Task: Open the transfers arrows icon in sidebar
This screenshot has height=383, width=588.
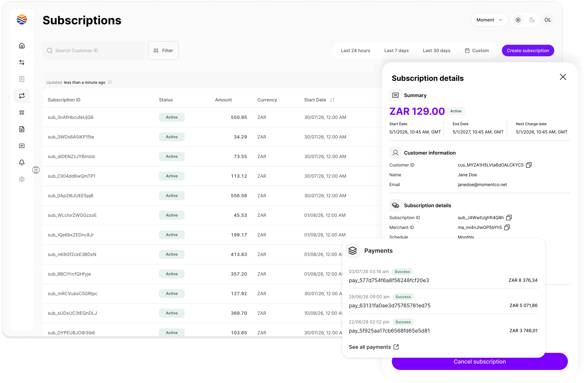Action: (x=22, y=62)
